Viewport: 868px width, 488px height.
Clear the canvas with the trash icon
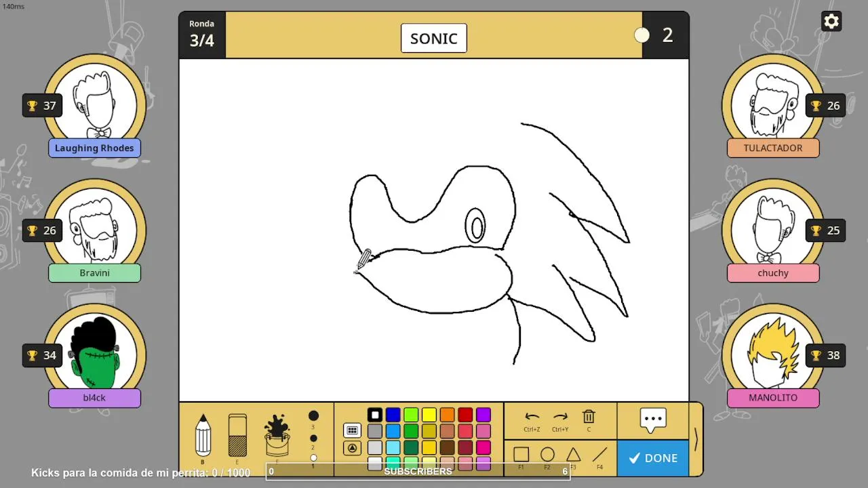589,417
